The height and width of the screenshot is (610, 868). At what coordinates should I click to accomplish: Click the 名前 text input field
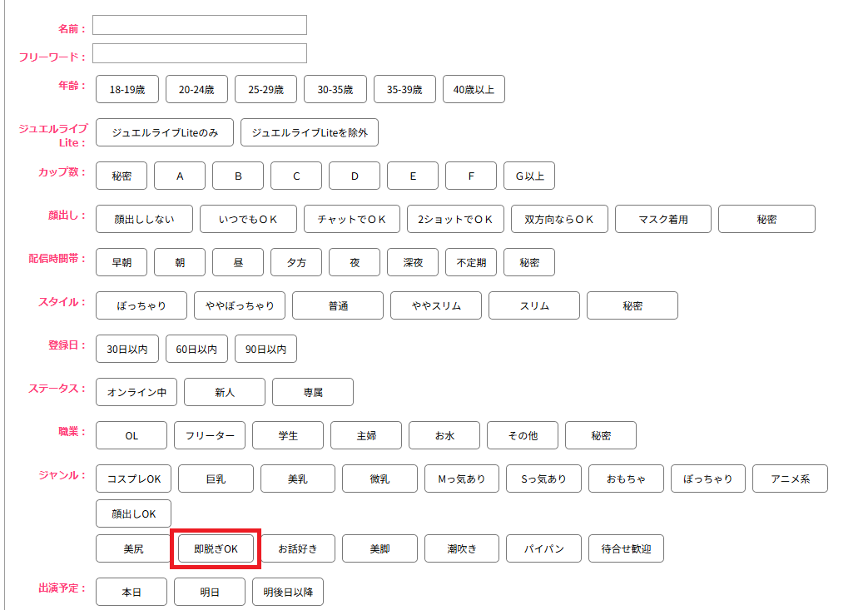(199, 25)
